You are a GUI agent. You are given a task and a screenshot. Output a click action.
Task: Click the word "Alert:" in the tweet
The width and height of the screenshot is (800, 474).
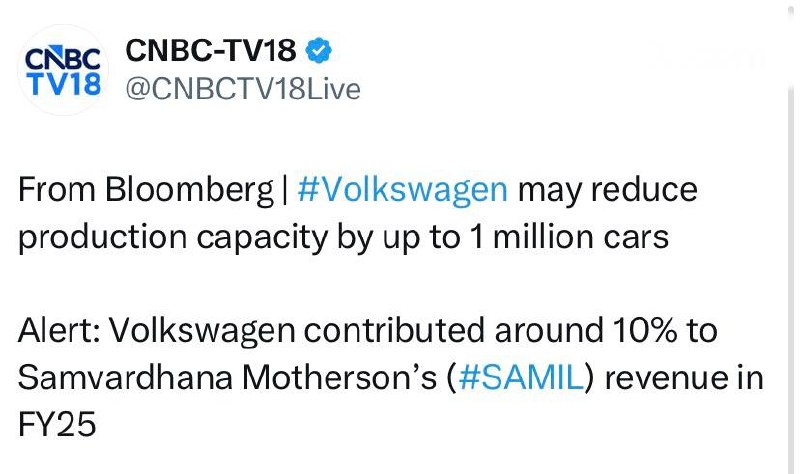click(58, 331)
